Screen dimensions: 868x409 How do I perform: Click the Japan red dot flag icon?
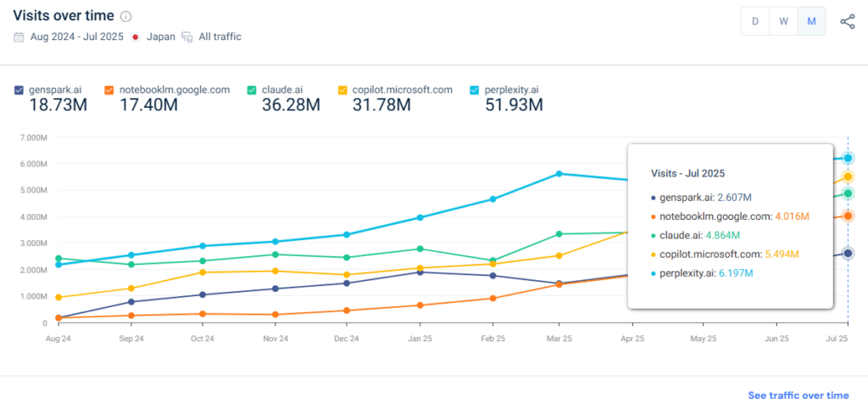pos(135,37)
